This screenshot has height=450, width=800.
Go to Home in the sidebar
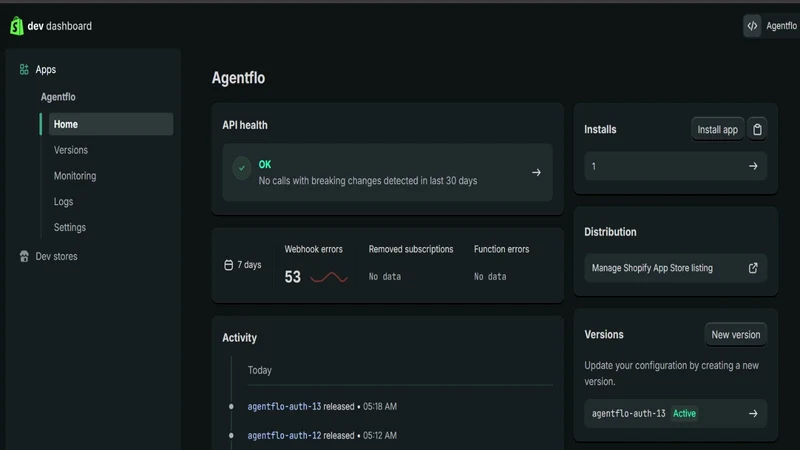111,124
